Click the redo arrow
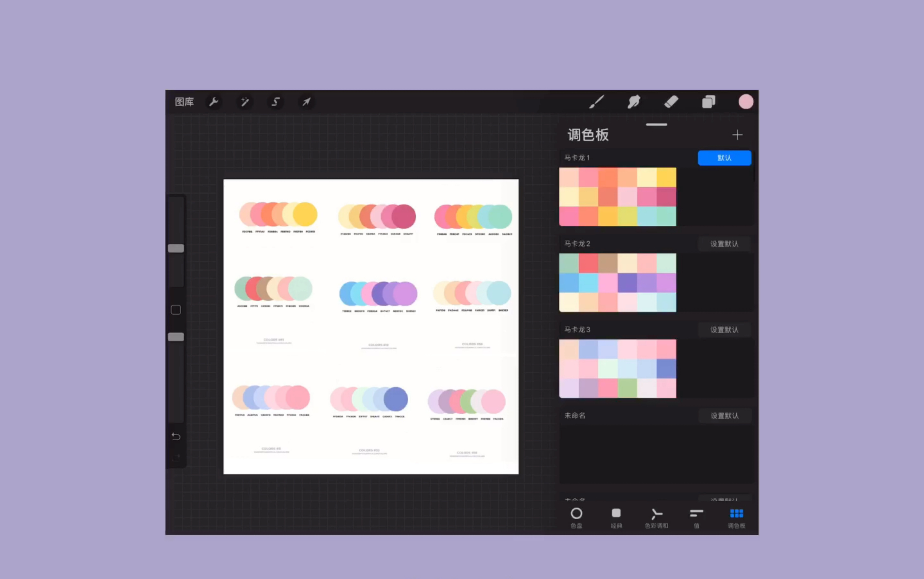Screen dimensions: 924x579 176,458
